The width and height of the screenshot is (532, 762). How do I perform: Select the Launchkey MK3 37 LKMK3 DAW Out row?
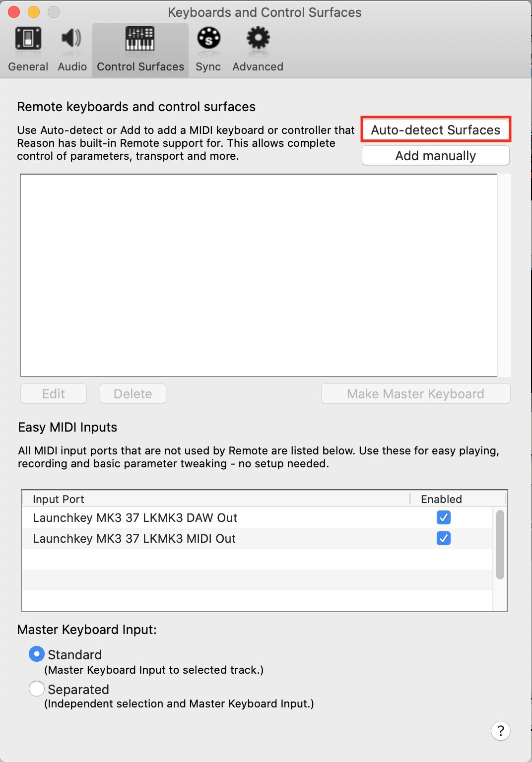pyautogui.click(x=257, y=517)
